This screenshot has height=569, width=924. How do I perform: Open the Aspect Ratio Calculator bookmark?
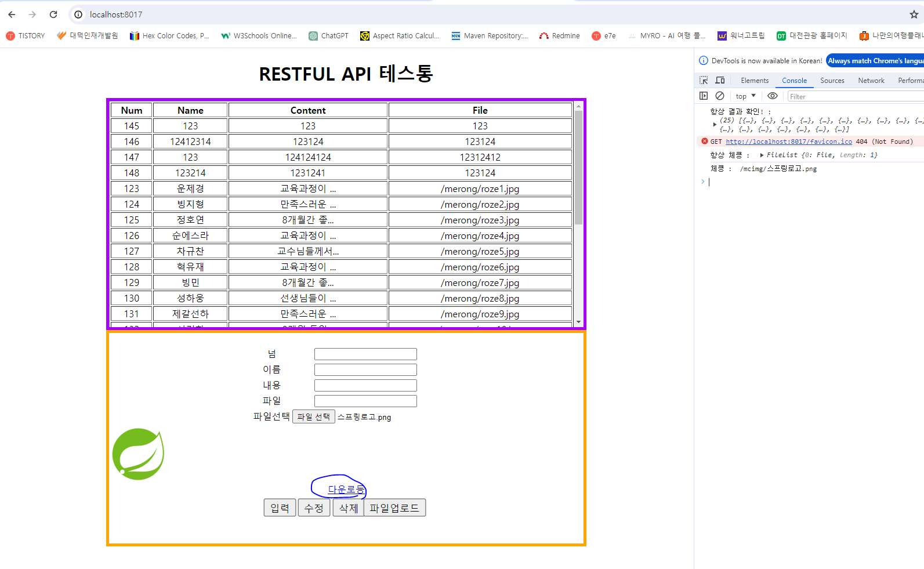point(400,36)
